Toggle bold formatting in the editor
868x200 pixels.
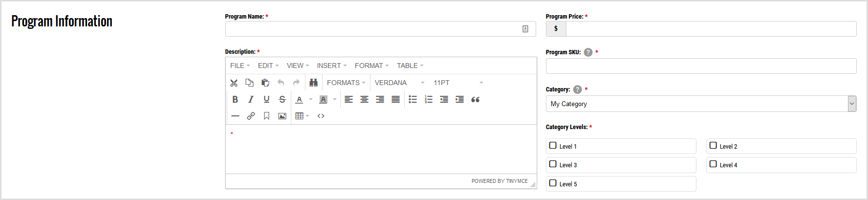(235, 99)
